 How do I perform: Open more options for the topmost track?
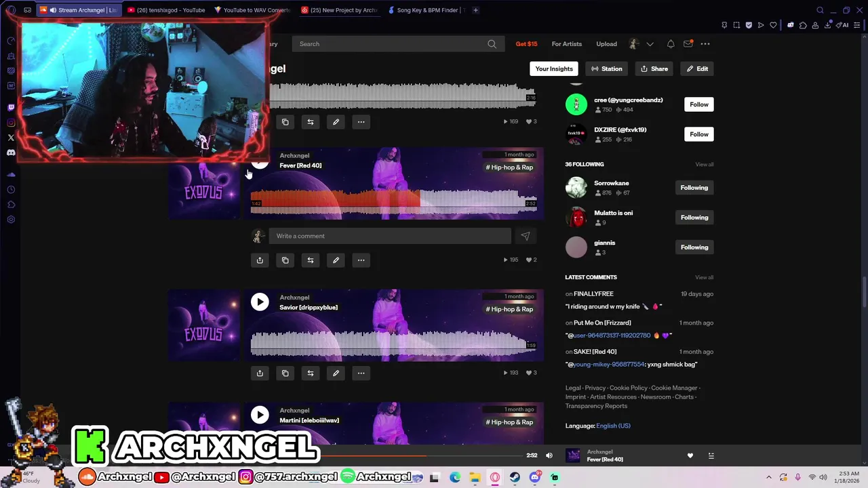point(361,122)
